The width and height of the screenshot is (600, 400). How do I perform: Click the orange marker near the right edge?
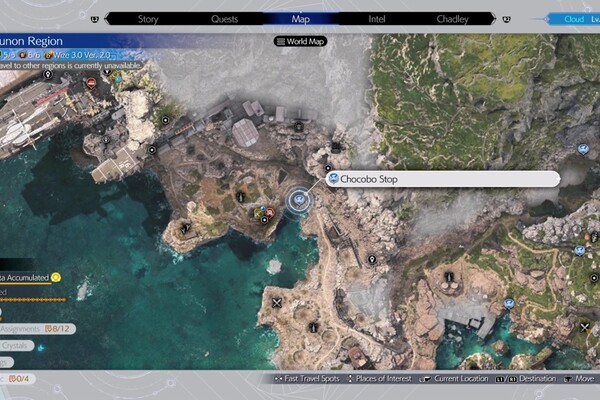coord(588,238)
